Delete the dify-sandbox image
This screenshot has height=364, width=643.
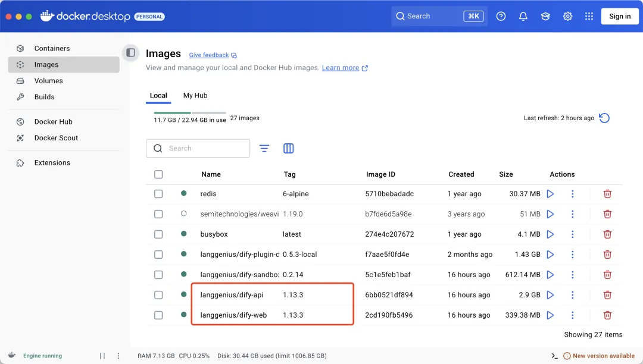click(x=607, y=275)
